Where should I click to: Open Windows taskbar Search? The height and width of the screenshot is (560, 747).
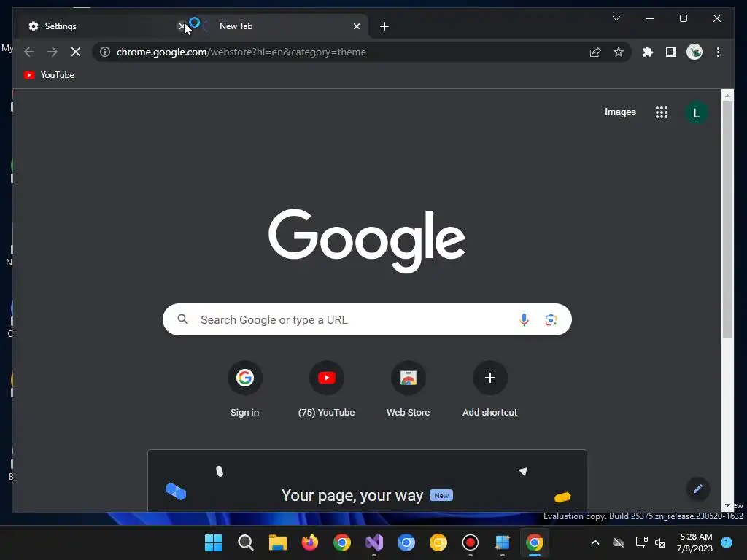point(245,542)
